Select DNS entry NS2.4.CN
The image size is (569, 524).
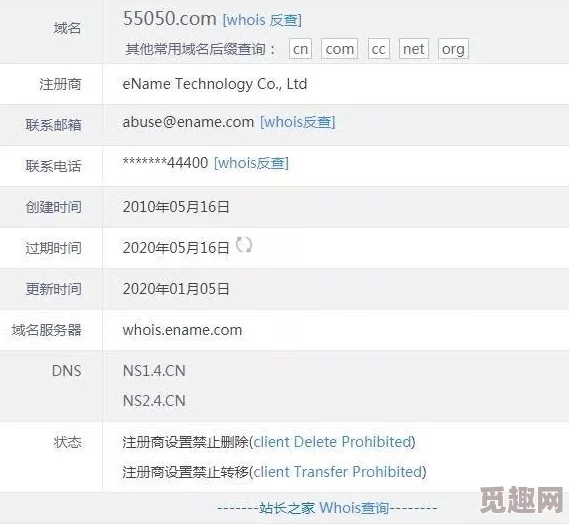[x=154, y=401]
